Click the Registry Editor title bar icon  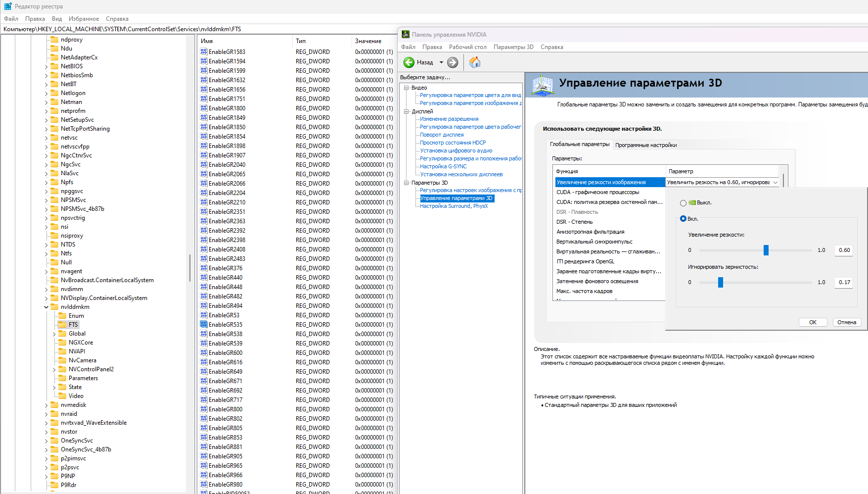[x=8, y=6]
